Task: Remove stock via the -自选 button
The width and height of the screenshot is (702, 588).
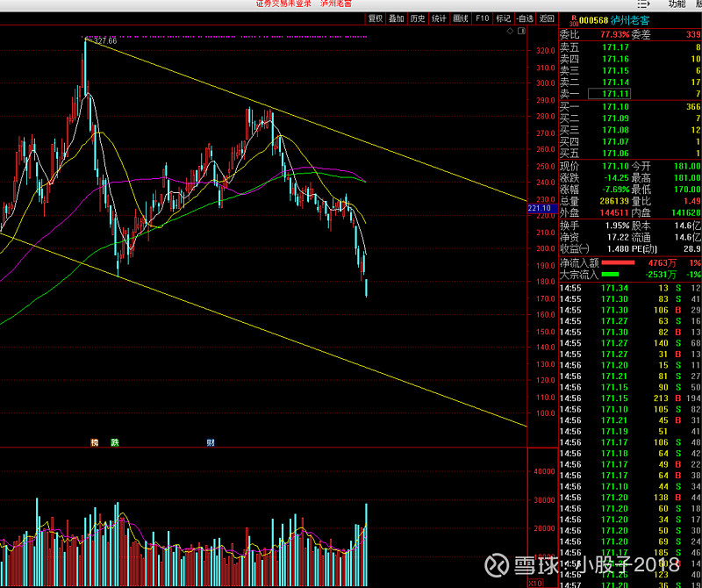Action: tap(525, 18)
